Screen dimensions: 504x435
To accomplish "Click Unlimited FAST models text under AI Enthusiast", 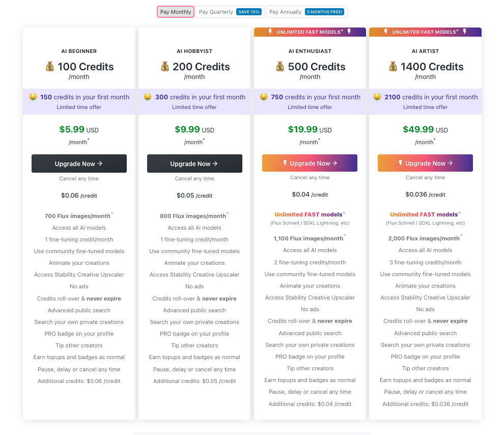I will (309, 214).
